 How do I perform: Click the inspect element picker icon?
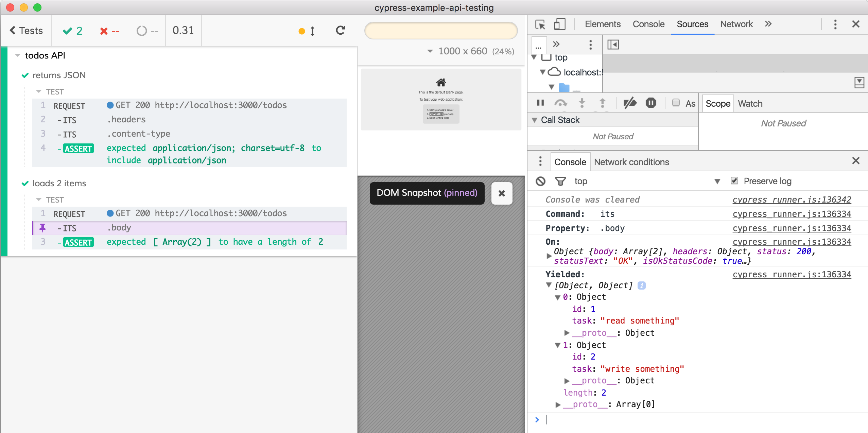(540, 24)
